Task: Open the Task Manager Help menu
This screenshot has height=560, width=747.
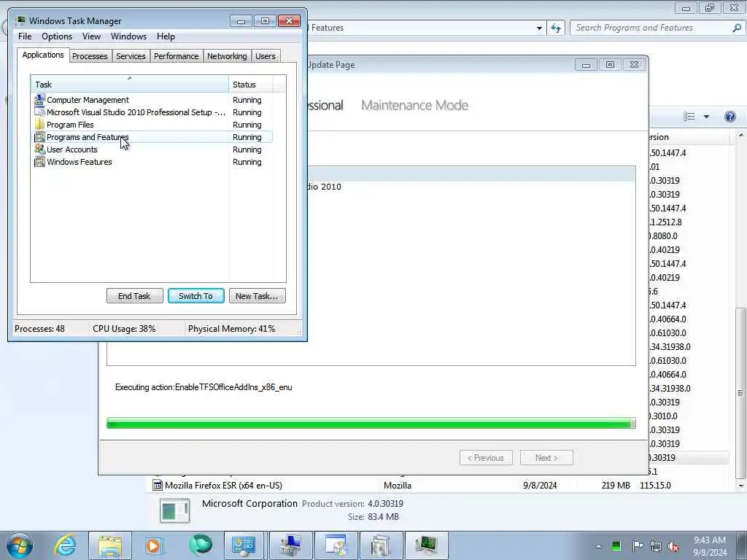Action: [166, 36]
